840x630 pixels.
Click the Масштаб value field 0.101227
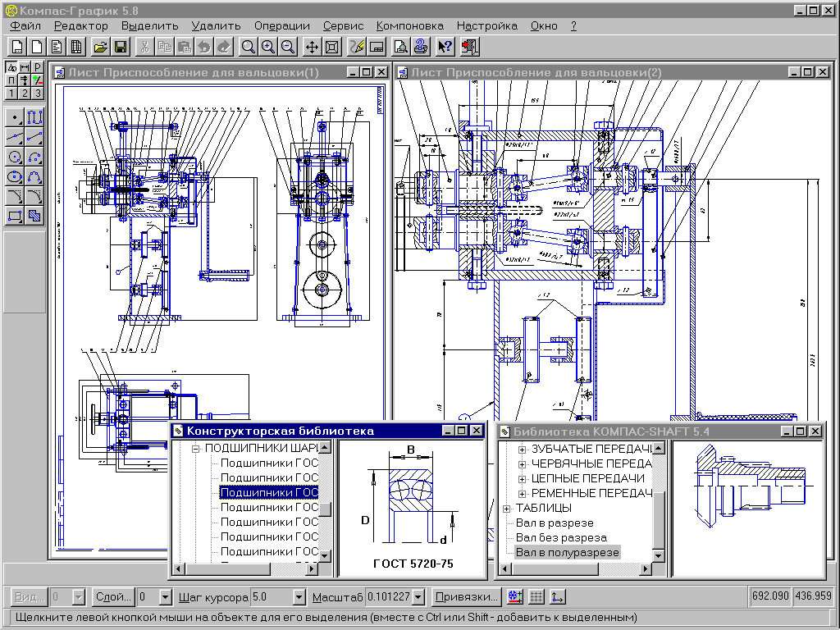click(x=390, y=596)
